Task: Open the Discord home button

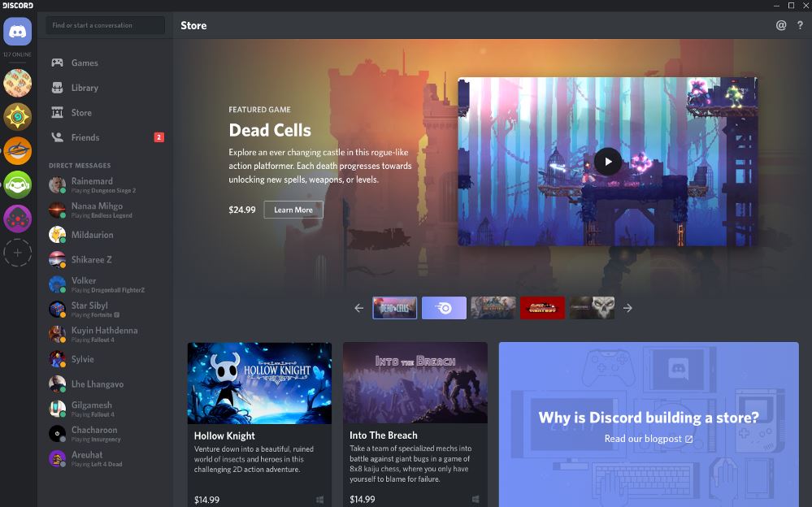Action: coord(18,31)
